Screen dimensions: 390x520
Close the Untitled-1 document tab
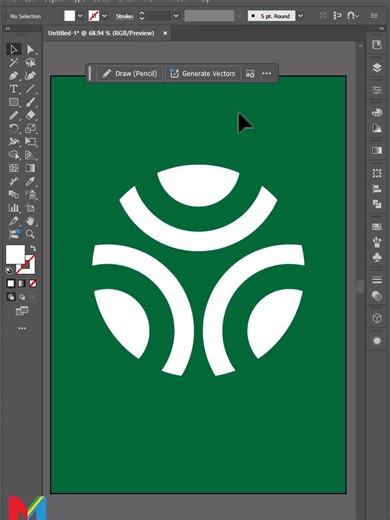165,33
